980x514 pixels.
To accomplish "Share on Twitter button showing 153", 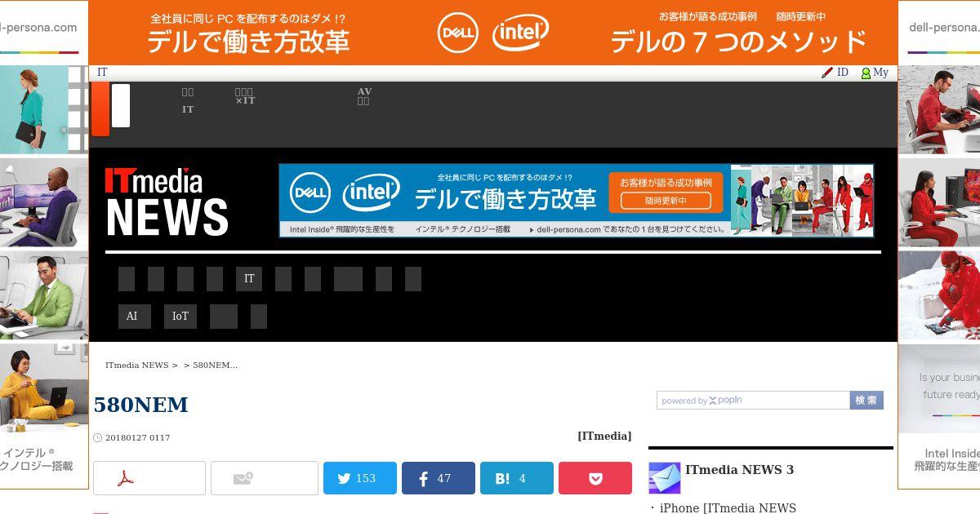I will point(360,478).
